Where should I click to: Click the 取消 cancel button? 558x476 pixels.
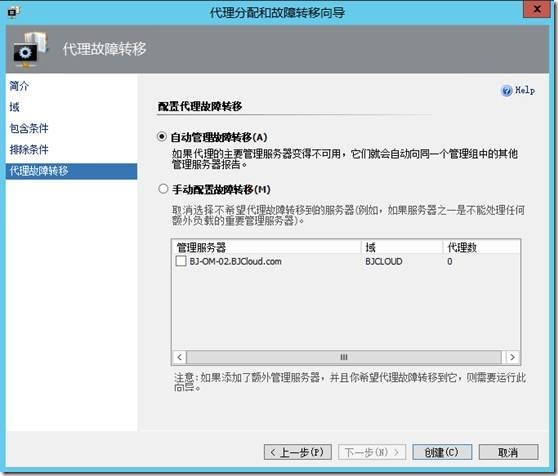(508, 452)
